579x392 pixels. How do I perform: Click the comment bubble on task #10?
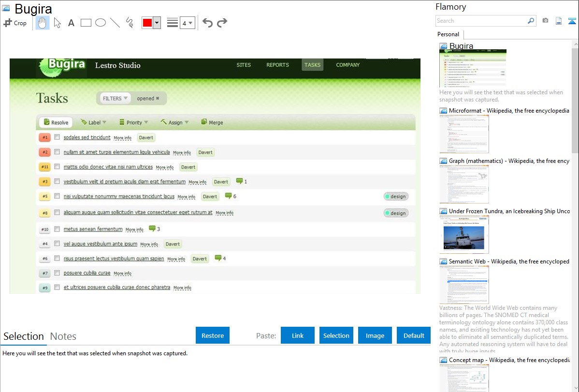coord(152,228)
